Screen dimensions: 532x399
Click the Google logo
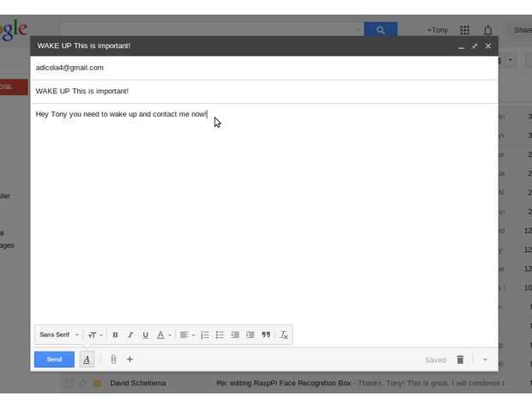14,31
